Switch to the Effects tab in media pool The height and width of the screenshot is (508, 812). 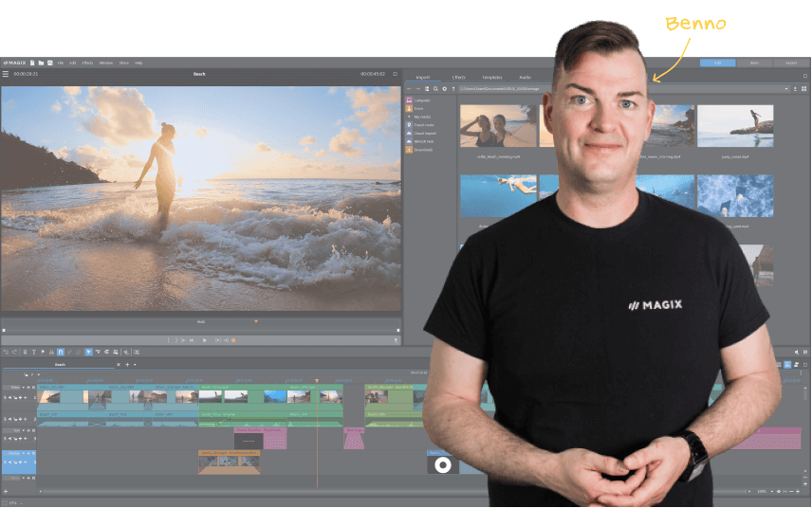[x=459, y=77]
